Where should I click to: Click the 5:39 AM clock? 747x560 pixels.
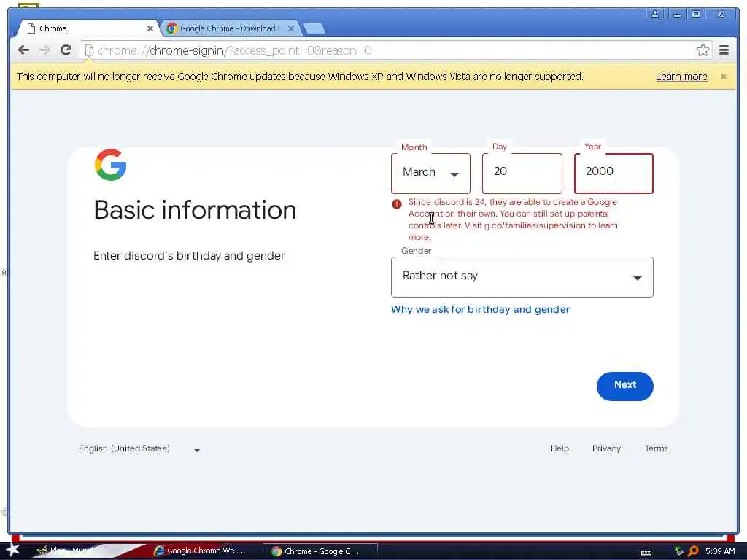point(720,551)
